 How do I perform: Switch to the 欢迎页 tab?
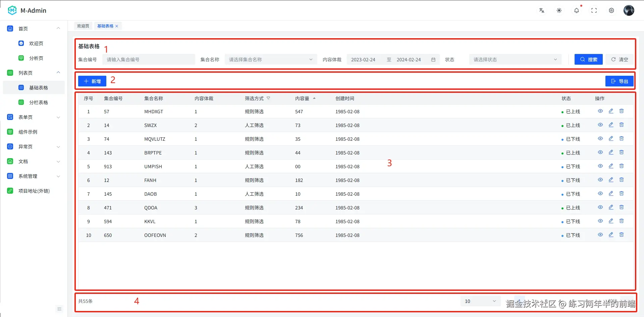coord(83,26)
